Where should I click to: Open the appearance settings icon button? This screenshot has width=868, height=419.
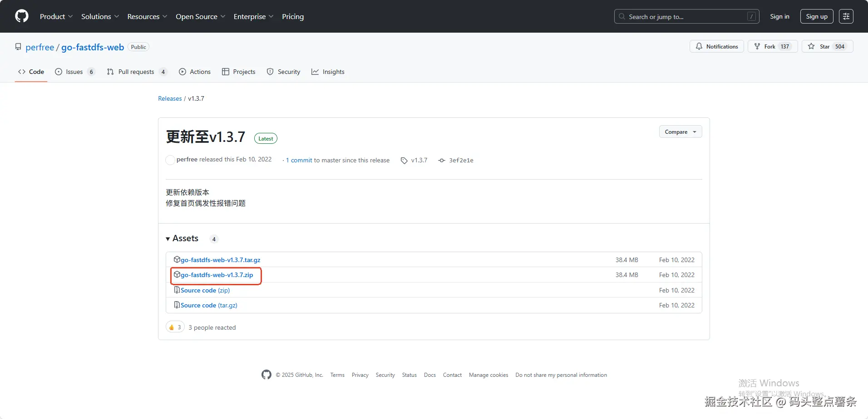point(846,16)
